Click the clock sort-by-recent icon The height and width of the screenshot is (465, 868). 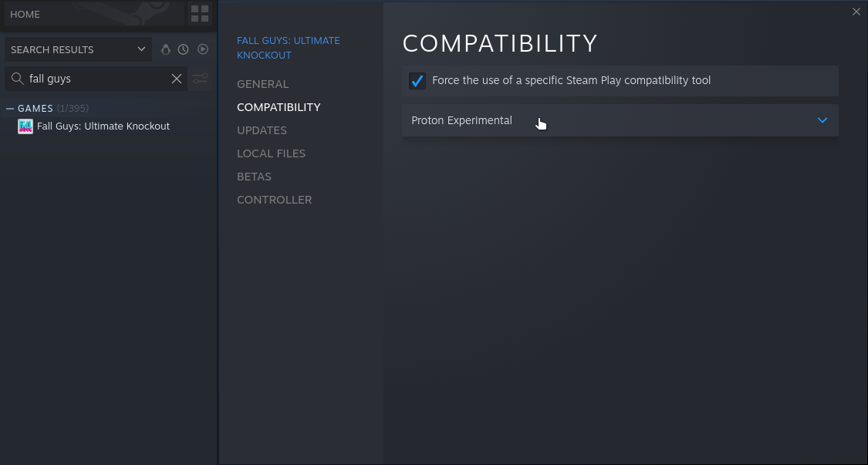tap(184, 49)
